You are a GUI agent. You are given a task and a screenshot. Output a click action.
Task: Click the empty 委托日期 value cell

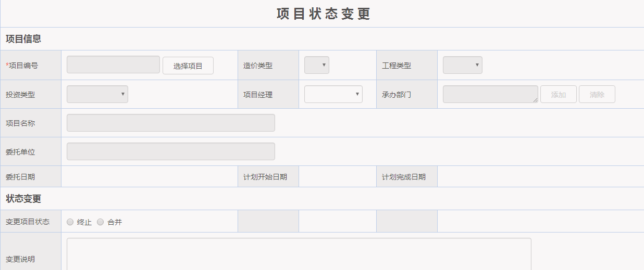click(149, 177)
